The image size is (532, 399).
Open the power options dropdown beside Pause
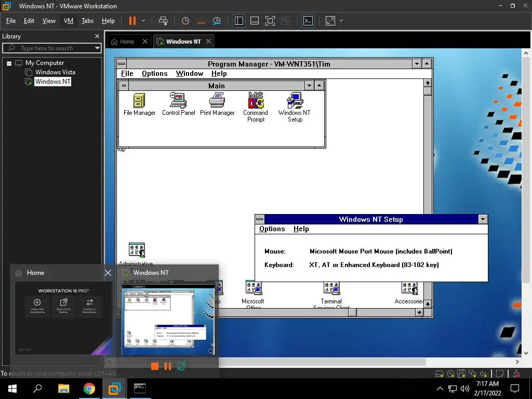tap(143, 21)
